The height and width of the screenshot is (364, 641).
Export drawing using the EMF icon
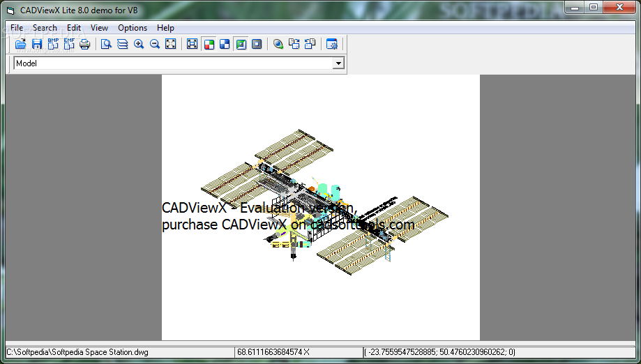(x=69, y=44)
